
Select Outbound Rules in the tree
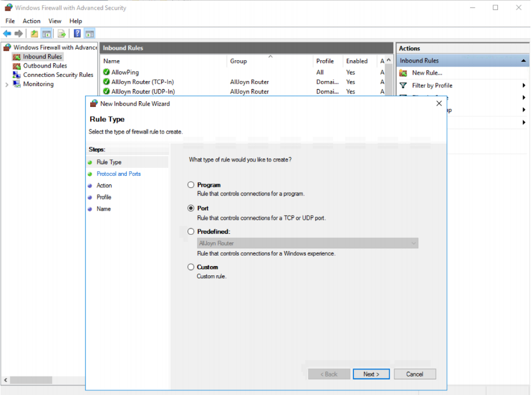[x=45, y=66]
